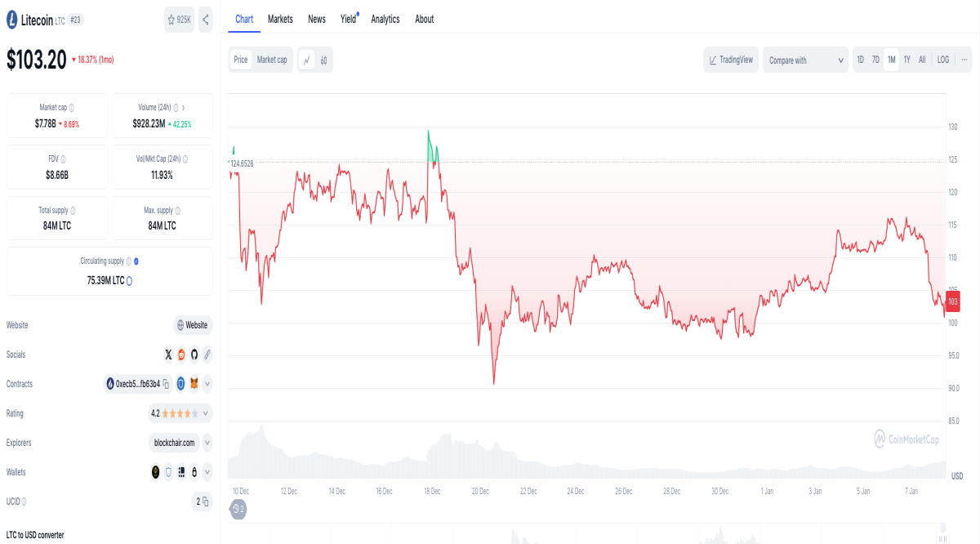Copy the UCID value
The width and height of the screenshot is (980, 544).
coord(202,502)
